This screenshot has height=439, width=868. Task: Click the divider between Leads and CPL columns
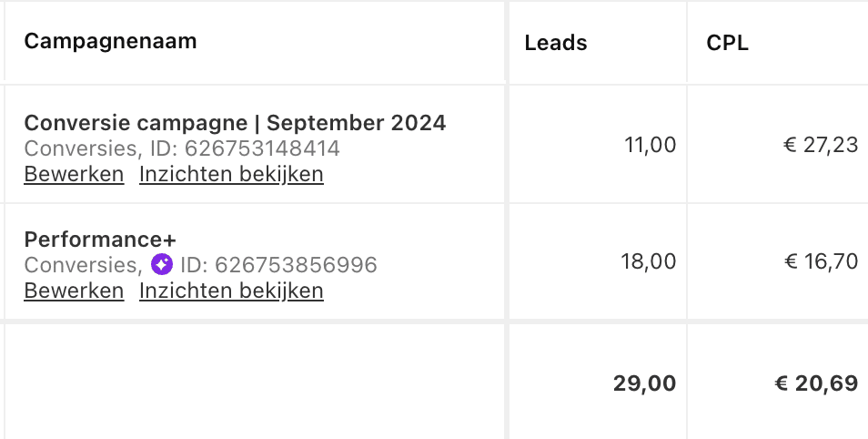click(x=687, y=43)
